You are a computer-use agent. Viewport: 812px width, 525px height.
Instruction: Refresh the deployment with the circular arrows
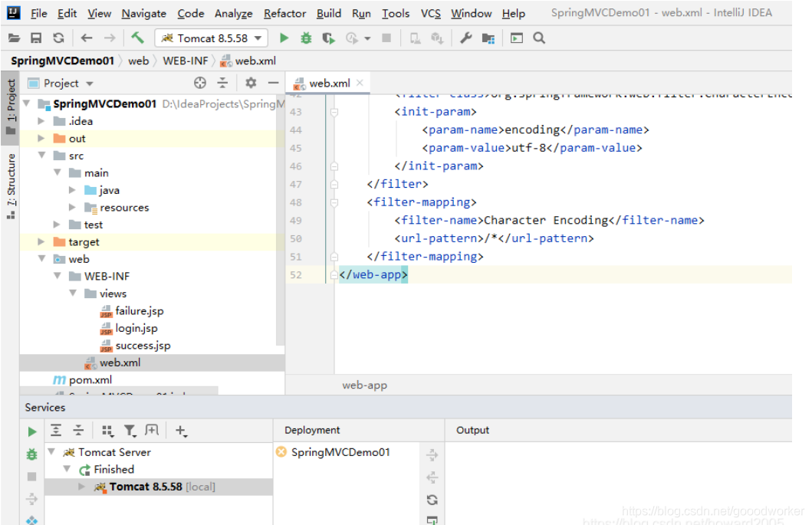click(432, 500)
